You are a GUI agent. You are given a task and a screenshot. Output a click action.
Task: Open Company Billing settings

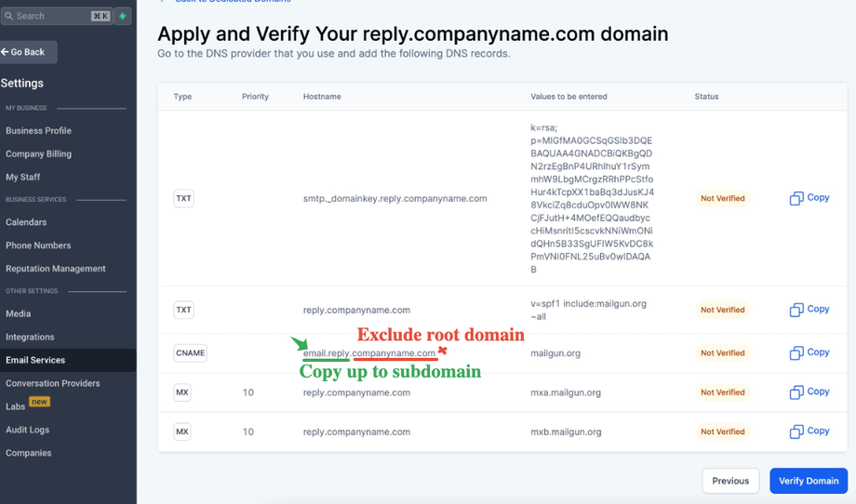[x=38, y=154]
